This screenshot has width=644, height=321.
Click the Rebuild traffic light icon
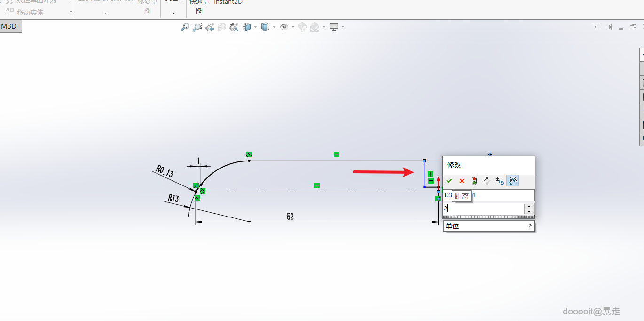(474, 181)
